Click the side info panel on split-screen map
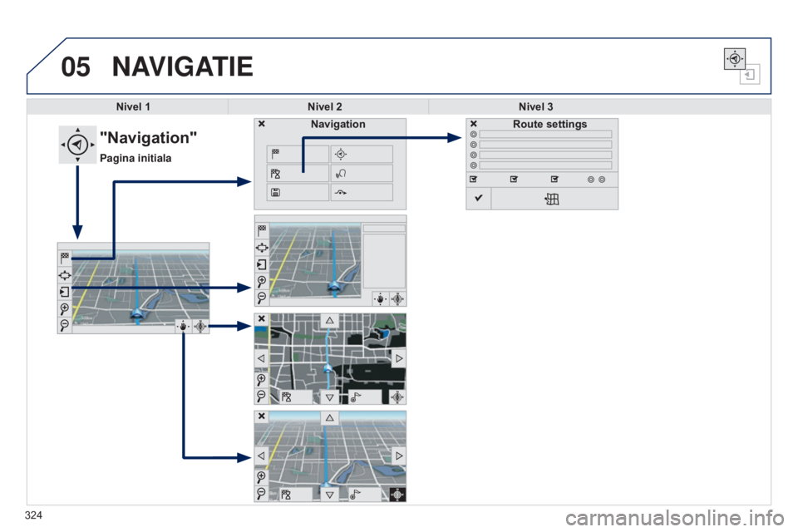798x532 pixels. point(384,262)
